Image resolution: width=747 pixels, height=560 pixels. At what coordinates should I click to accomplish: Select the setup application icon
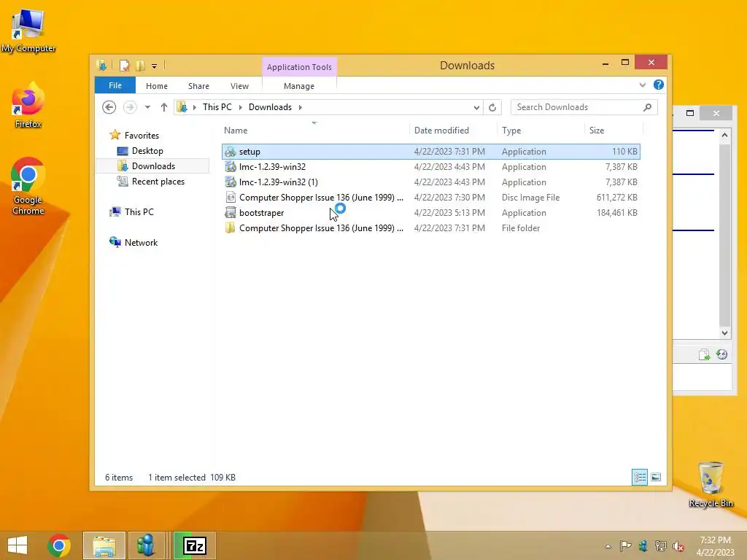(x=231, y=152)
